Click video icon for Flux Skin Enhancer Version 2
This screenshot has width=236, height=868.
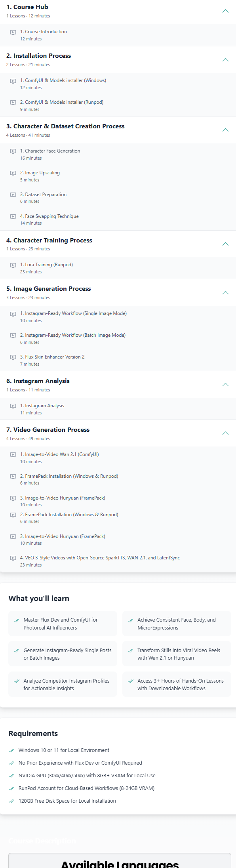[x=13, y=357]
